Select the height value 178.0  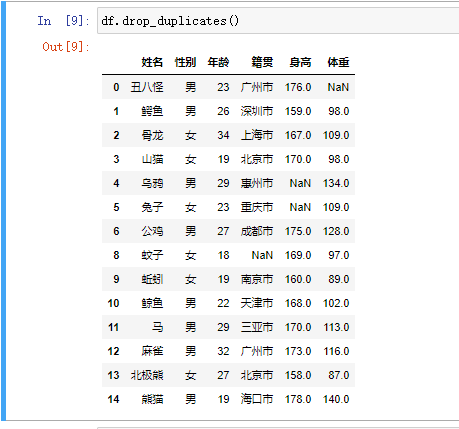298,399
